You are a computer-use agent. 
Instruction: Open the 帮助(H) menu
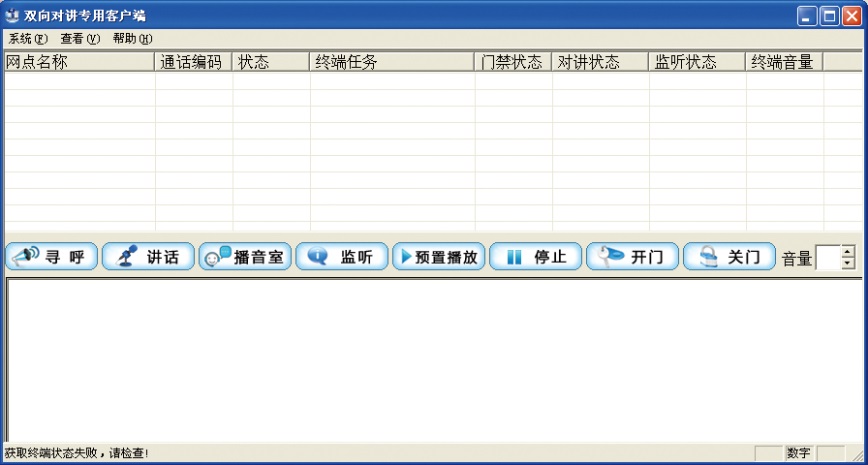coord(132,39)
